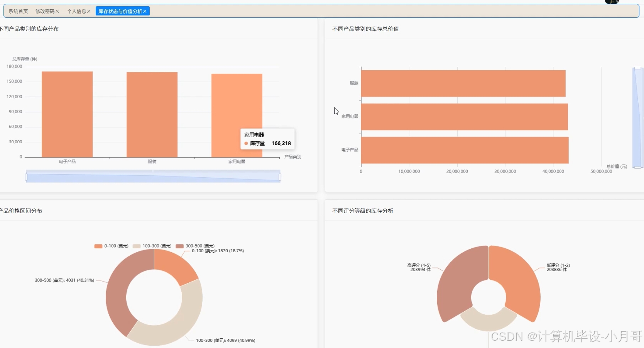Click the 不同评分等级的库存分析 panel title
644x348 pixels.
click(363, 211)
